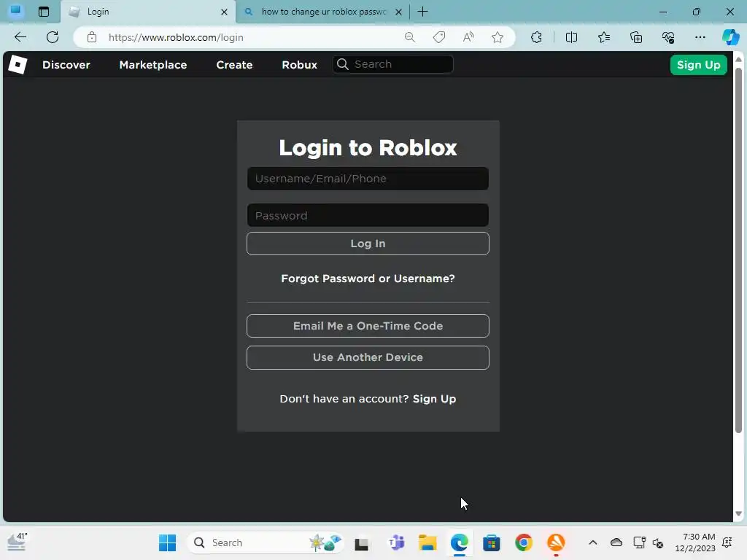Open Marketplace in Roblox navbar

(x=153, y=65)
